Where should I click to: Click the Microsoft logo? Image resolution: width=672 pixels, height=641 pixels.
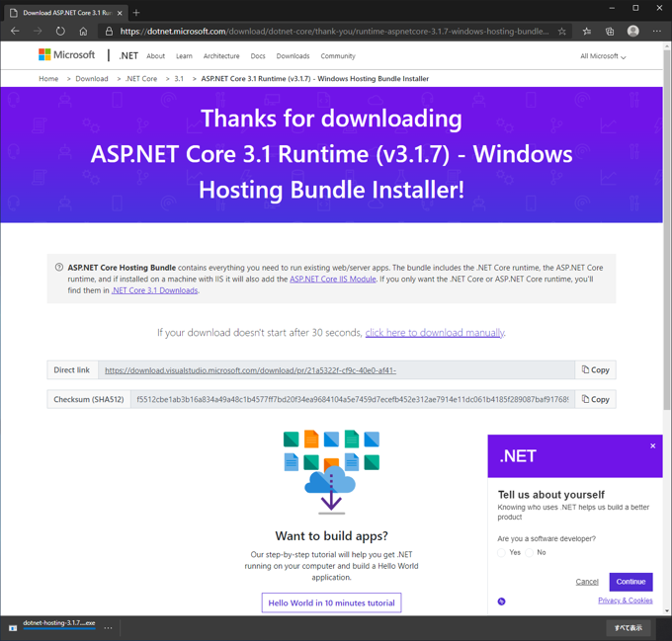67,54
